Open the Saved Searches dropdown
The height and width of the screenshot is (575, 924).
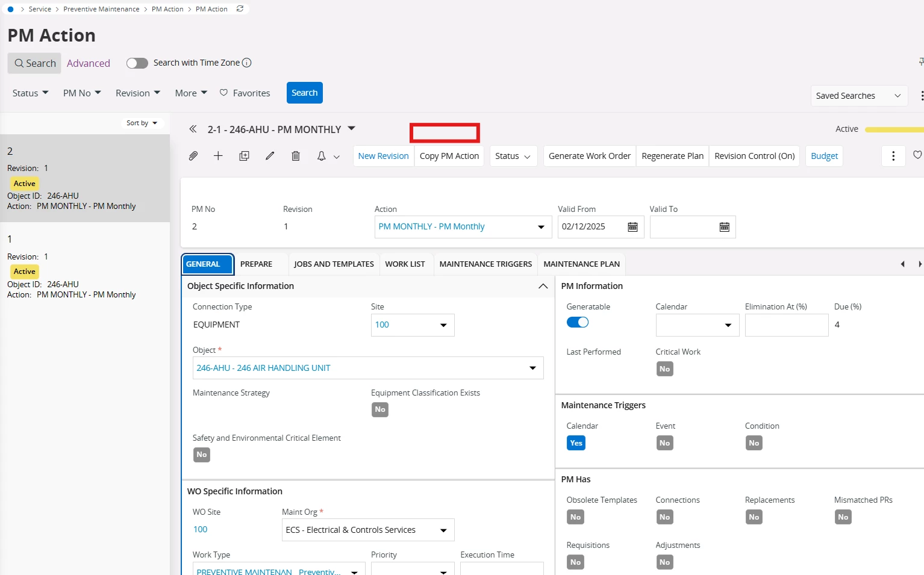[859, 96]
